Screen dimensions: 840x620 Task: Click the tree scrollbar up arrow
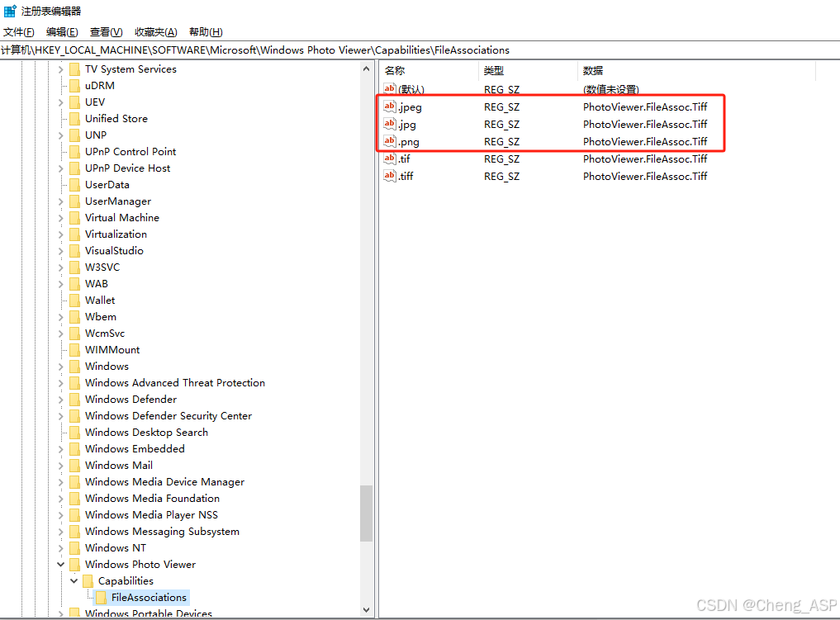(367, 69)
